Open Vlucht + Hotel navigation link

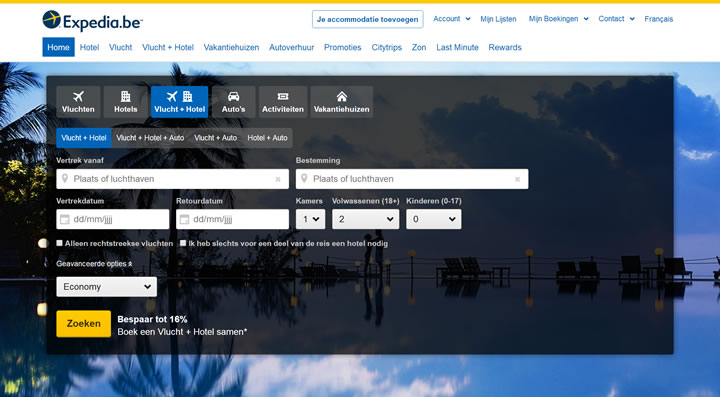tap(168, 47)
